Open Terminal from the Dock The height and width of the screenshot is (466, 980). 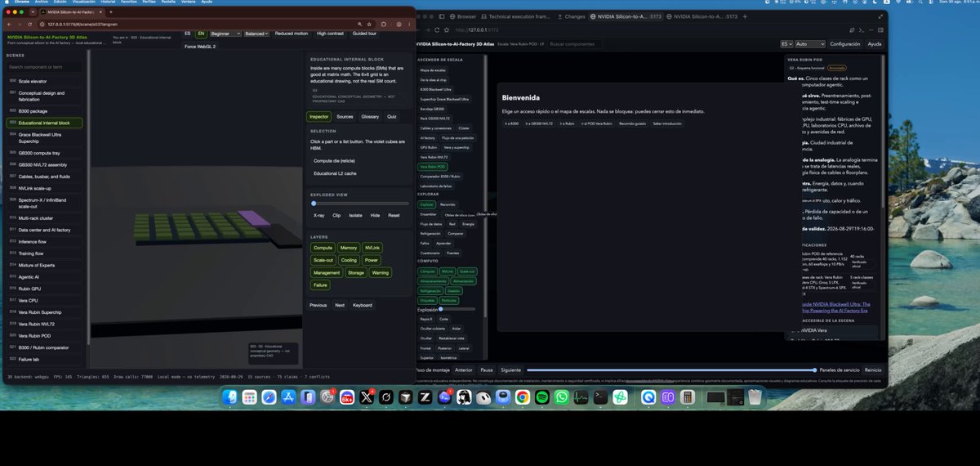coord(600,397)
